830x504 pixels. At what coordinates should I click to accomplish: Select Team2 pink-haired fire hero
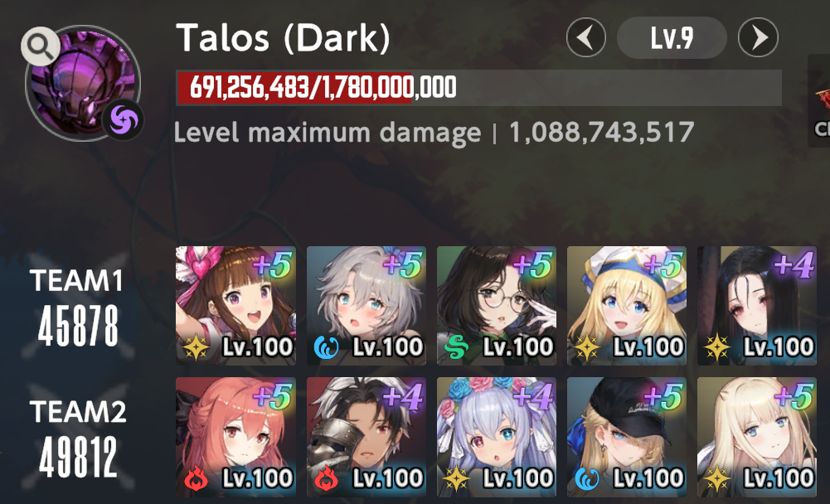pyautogui.click(x=235, y=437)
